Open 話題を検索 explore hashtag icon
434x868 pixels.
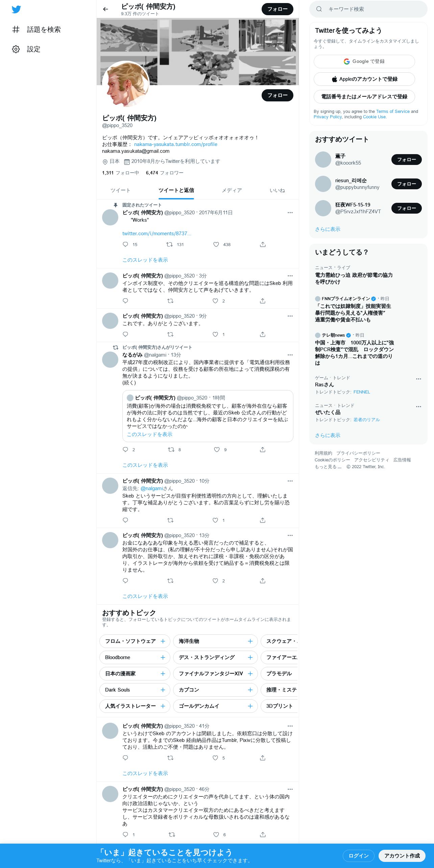click(16, 30)
